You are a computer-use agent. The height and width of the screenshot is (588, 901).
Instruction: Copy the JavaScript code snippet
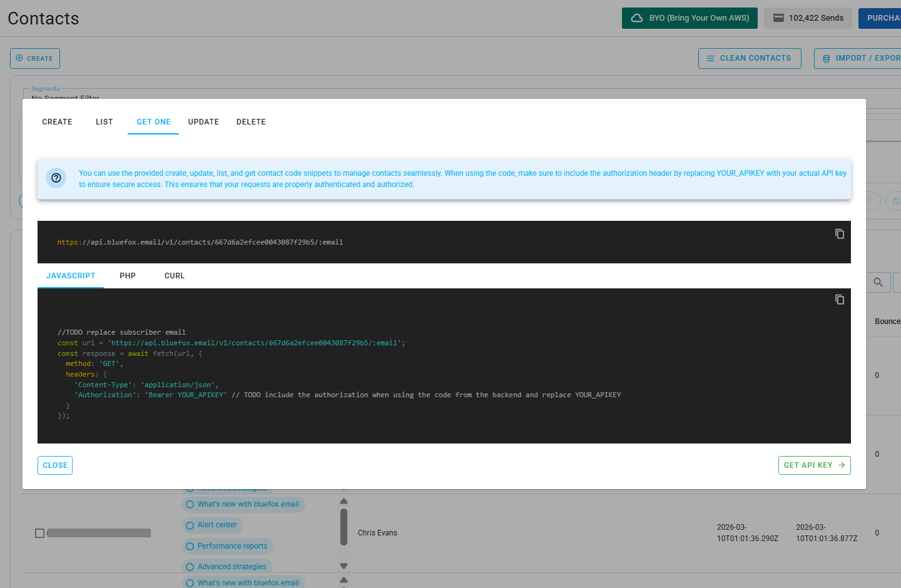coord(839,299)
